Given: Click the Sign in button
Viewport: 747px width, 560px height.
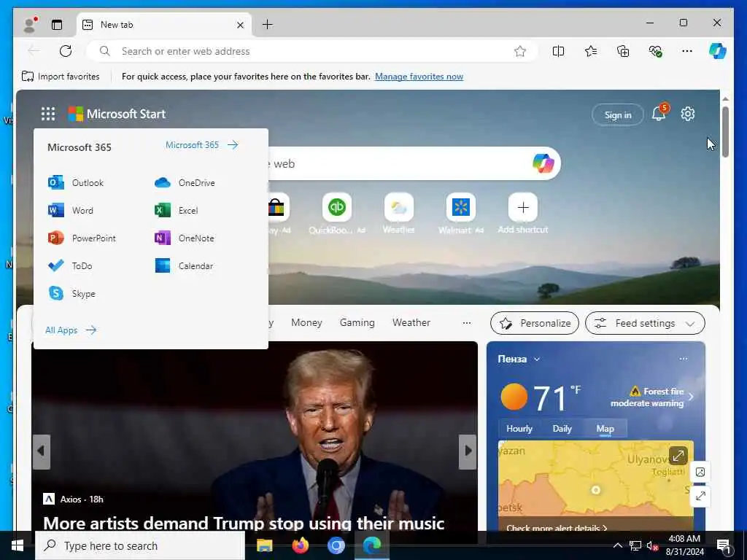Looking at the screenshot, I should (x=617, y=114).
